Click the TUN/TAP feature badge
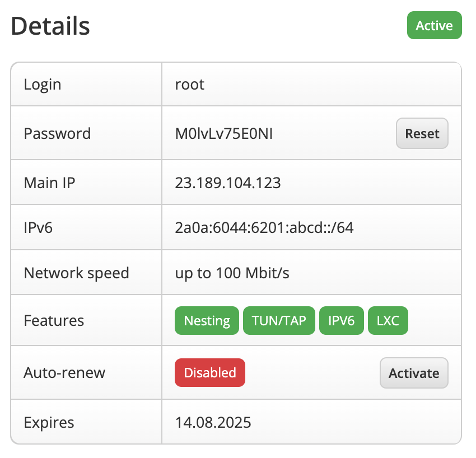This screenshot has height=458, width=476. (x=279, y=321)
